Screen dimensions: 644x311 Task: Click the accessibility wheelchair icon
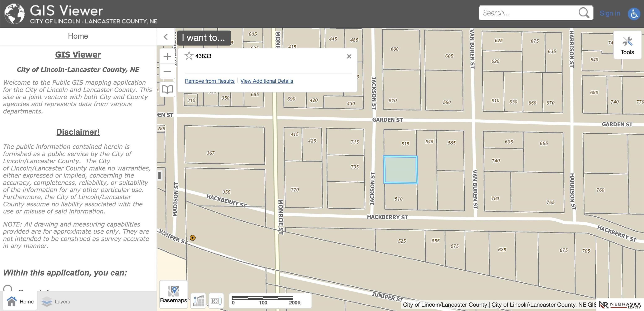click(634, 13)
